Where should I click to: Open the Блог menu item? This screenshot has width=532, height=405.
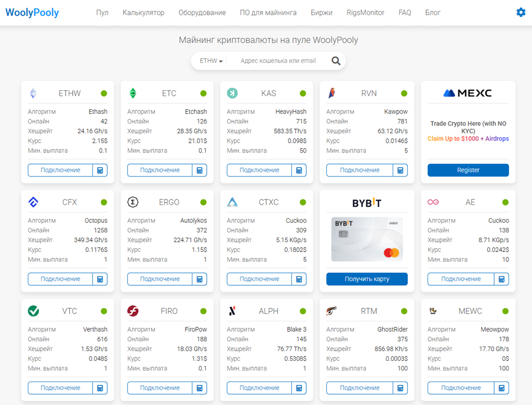432,13
